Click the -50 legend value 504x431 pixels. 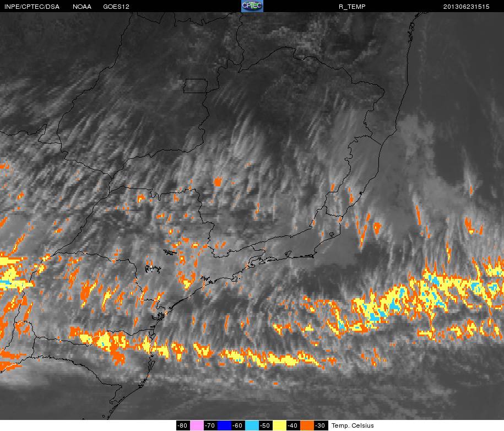coord(265,425)
